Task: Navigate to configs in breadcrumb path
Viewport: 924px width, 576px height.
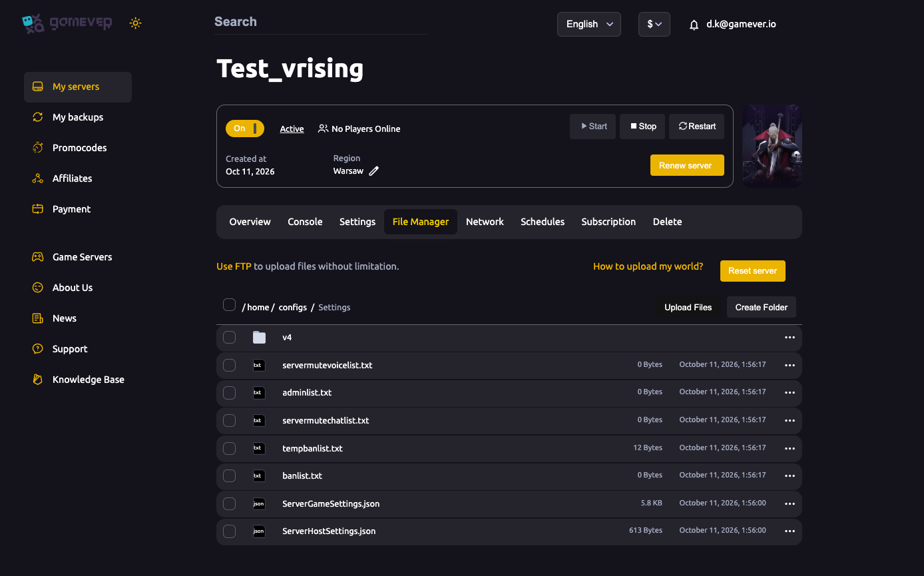Action: tap(293, 308)
